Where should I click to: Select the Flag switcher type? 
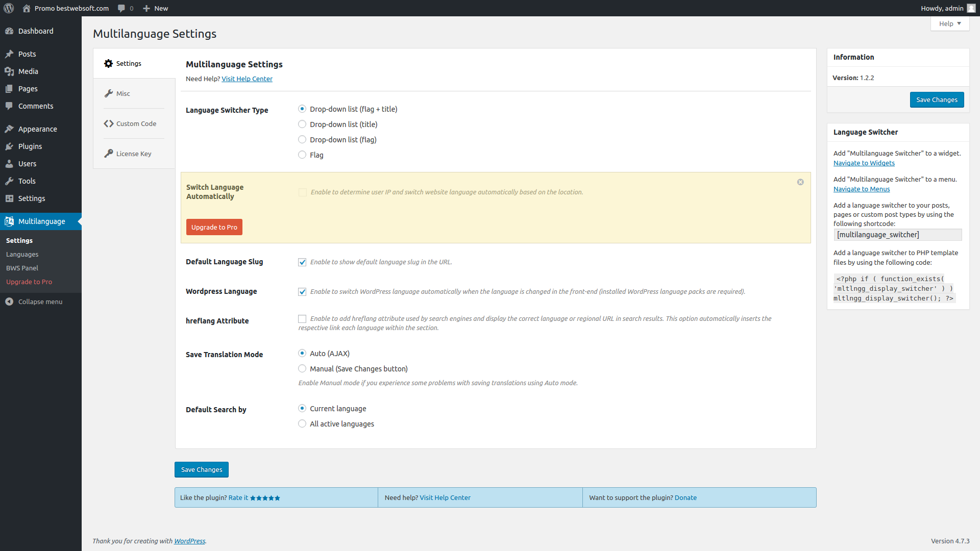pos(302,155)
